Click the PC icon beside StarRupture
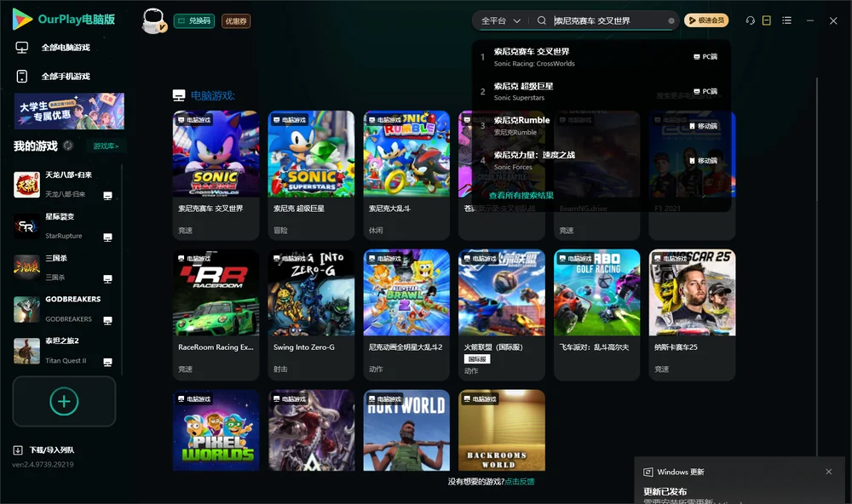Screen dimensions: 852x504 pos(107,238)
